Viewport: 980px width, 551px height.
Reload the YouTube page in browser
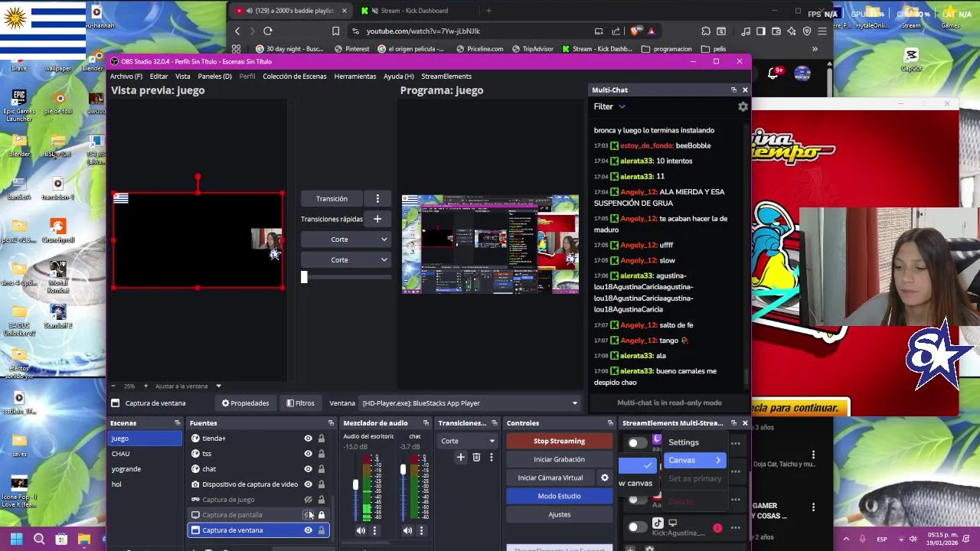pos(268,31)
